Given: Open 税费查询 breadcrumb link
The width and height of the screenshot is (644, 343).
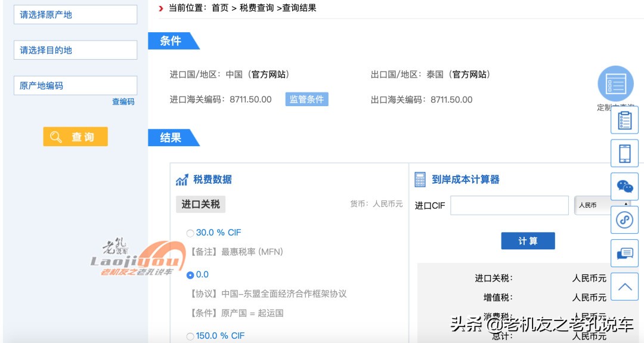Looking at the screenshot, I should click(256, 8).
